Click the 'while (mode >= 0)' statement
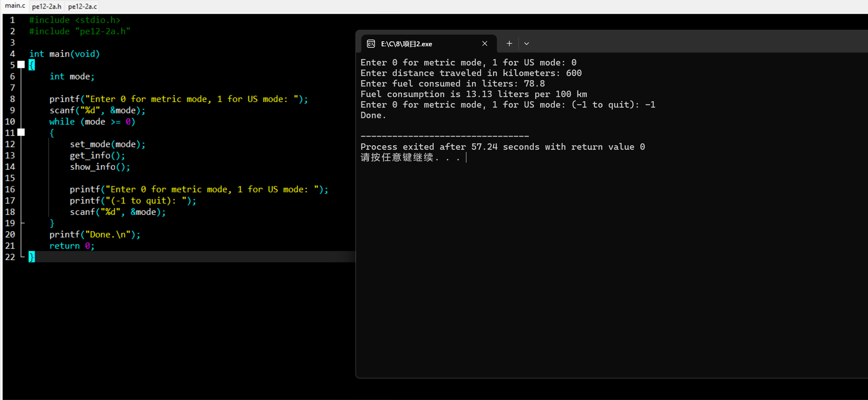 point(92,122)
